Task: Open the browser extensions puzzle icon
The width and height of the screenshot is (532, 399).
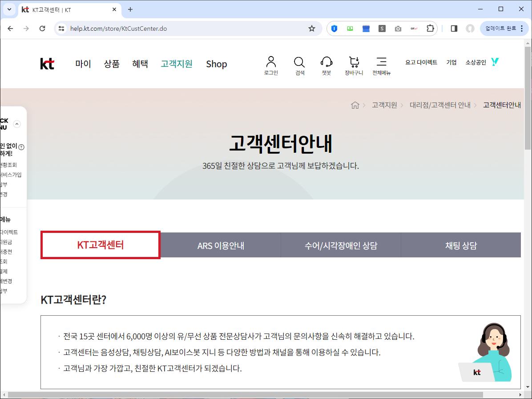Action: [430, 28]
